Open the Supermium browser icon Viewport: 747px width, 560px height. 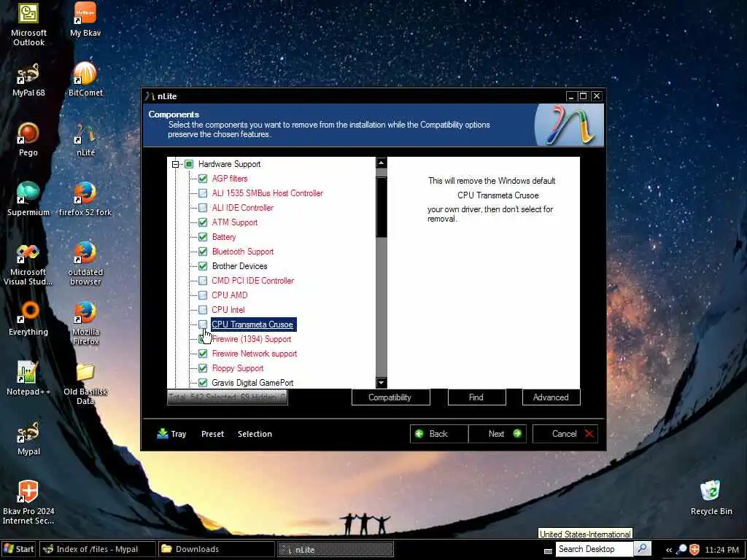click(28, 200)
